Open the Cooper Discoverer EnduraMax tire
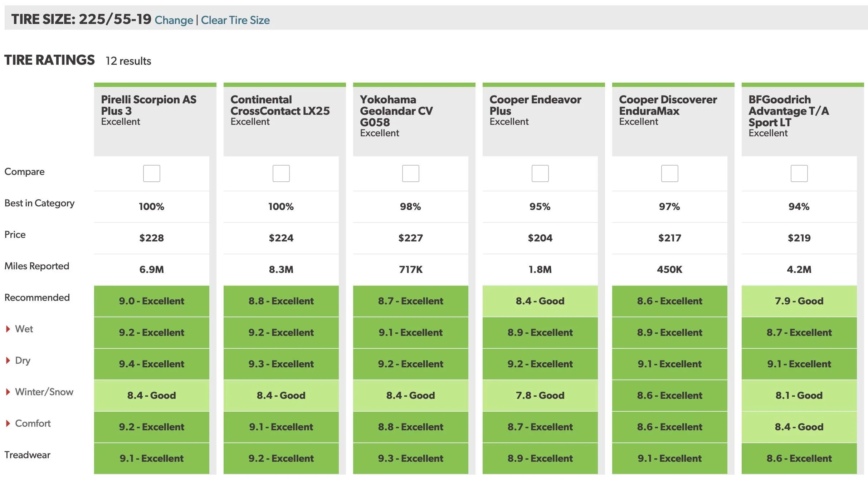The height and width of the screenshot is (480, 868). 668,105
